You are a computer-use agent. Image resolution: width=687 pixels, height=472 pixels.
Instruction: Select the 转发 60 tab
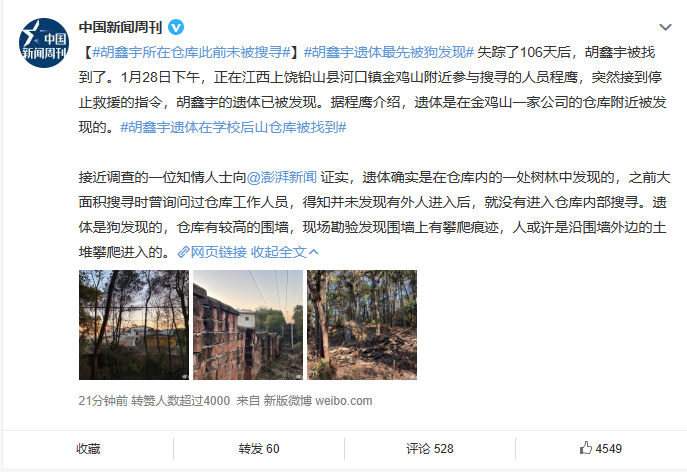[259, 449]
